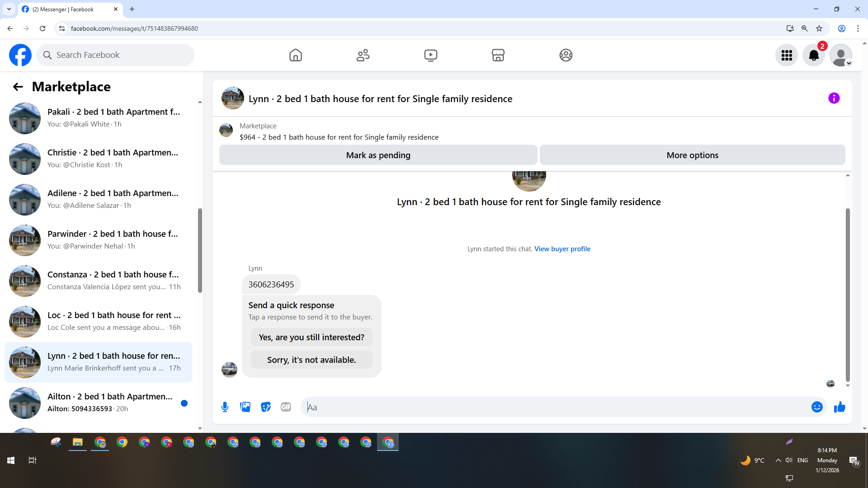Screen dimensions: 868x488
Task: Open conversation information purple icon
Action: pyautogui.click(x=834, y=99)
